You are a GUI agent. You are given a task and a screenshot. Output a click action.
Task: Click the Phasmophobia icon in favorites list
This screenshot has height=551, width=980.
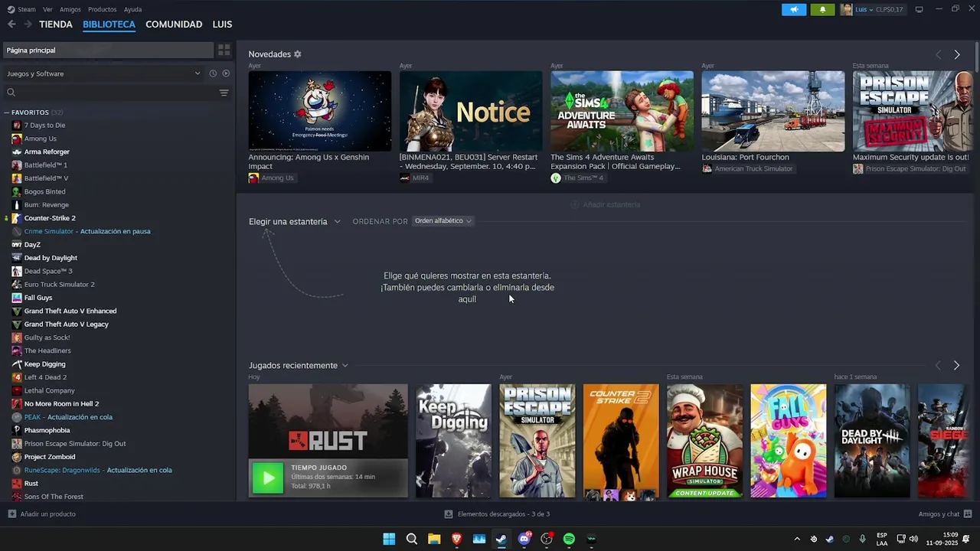point(17,430)
